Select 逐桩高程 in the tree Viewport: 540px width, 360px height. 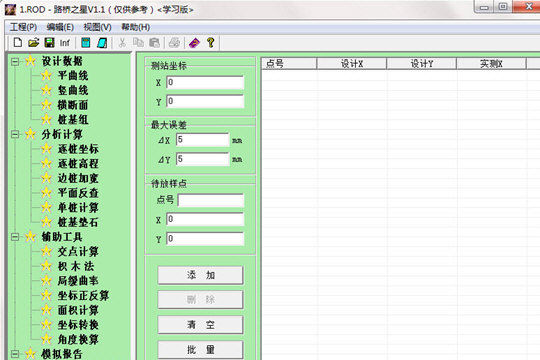78,163
